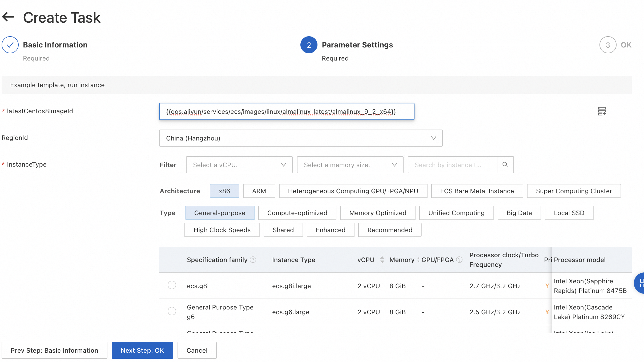Image resolution: width=644 pixels, height=362 pixels.
Task: Sort by vCPU column arrows
Action: pyautogui.click(x=382, y=260)
